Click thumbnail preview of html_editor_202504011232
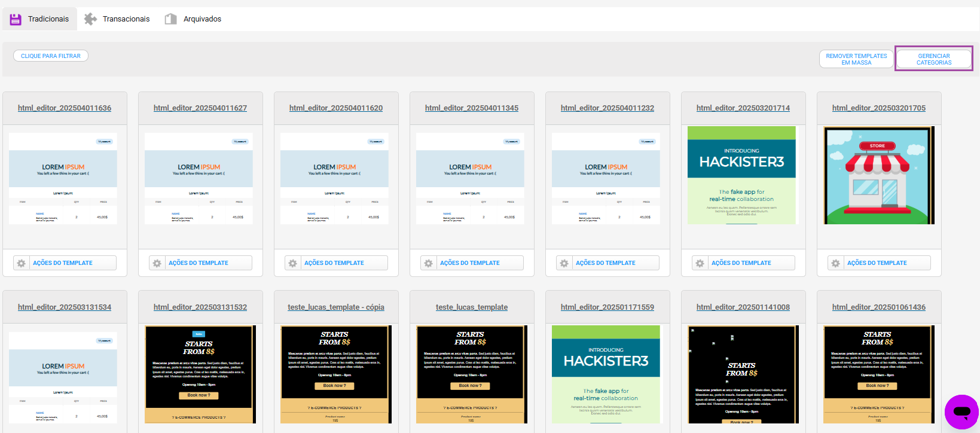This screenshot has width=980, height=433. (606, 179)
